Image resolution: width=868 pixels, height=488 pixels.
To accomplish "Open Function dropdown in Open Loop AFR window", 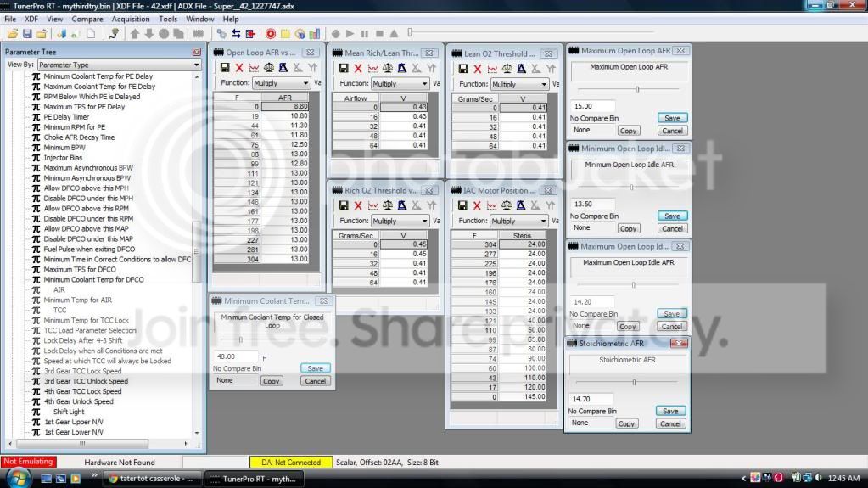I will pos(281,83).
